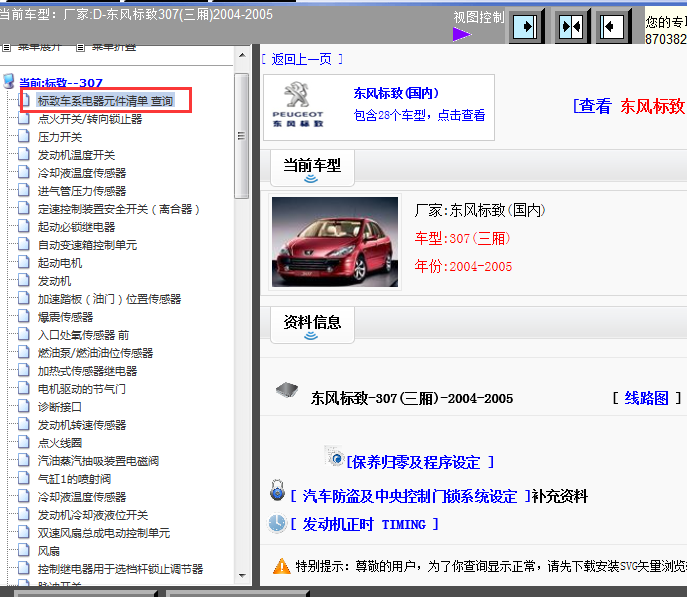This screenshot has width=687, height=597.
Task: Click the tree scrollbar up arrow
Action: tap(242, 55)
